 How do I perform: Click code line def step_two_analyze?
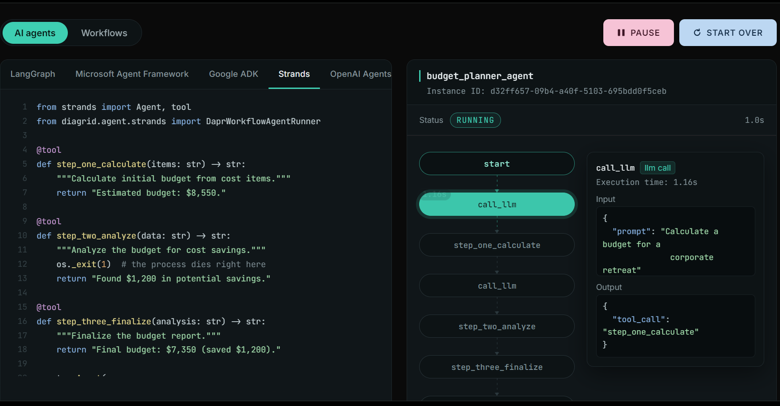[x=133, y=236]
